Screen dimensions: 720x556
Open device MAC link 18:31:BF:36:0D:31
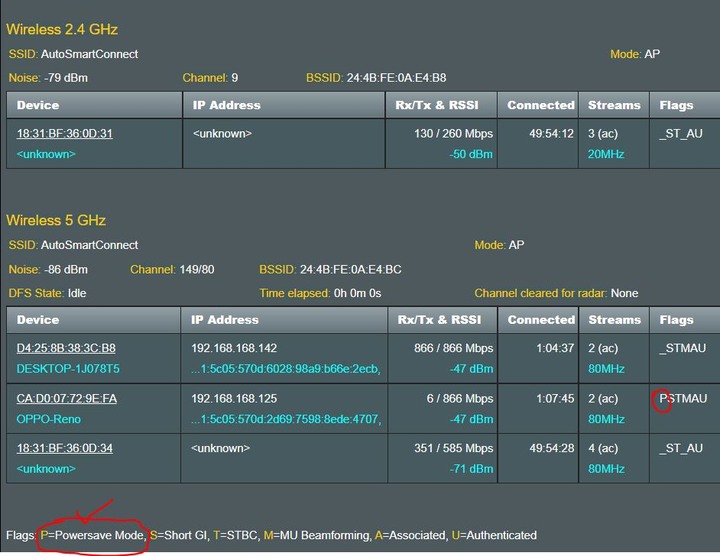coord(64,134)
